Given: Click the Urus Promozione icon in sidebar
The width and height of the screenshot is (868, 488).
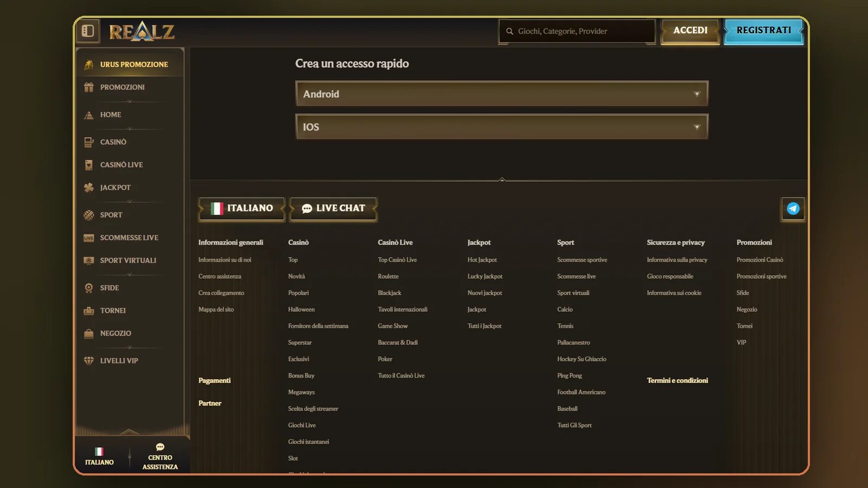Looking at the screenshot, I should 89,65.
